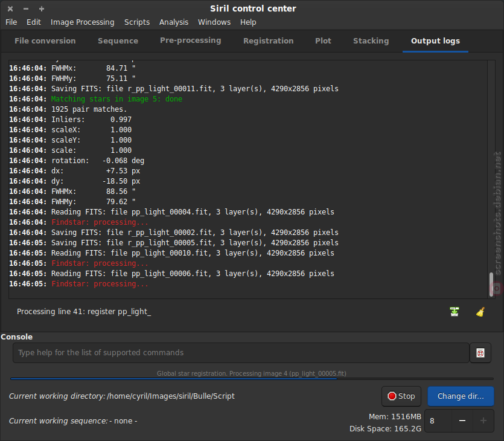Click the 'Reading FITS: file pp_light_00006.fit' line
Image resolution: width=504 pixels, height=441 pixels.
[x=193, y=274]
